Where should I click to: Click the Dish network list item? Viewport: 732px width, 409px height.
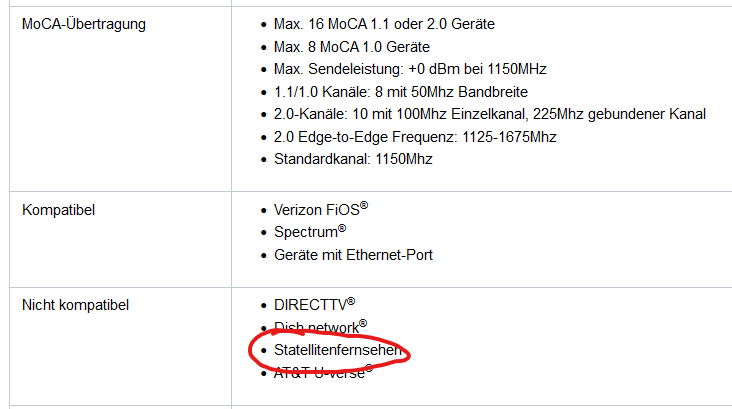(x=315, y=327)
